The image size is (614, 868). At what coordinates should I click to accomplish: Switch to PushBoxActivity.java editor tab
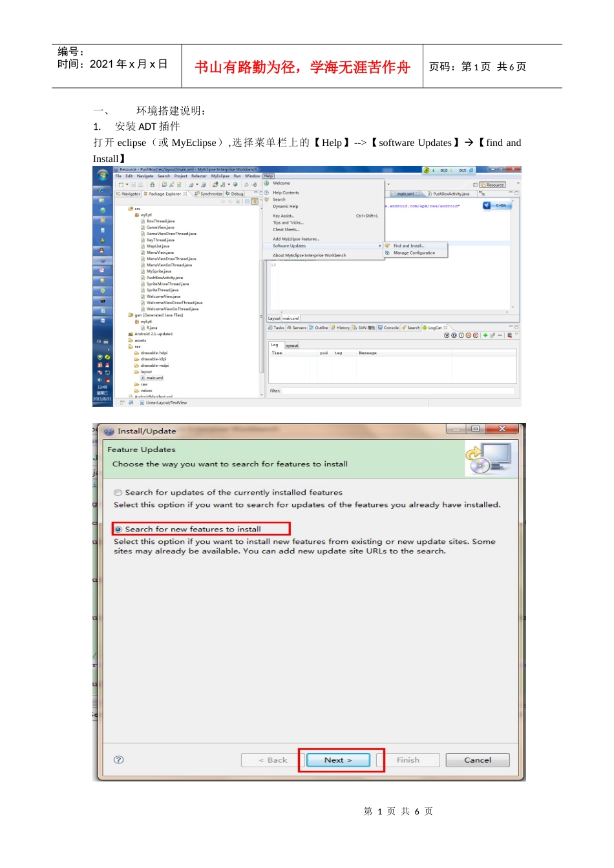pyautogui.click(x=449, y=194)
